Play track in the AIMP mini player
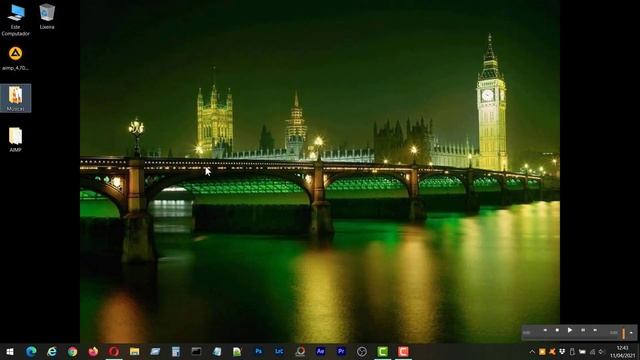 point(570,330)
